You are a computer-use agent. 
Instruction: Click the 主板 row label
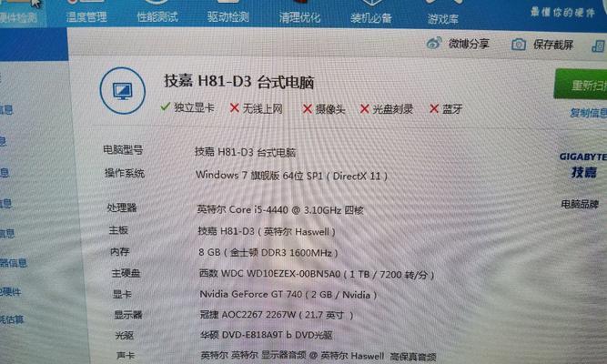click(118, 230)
